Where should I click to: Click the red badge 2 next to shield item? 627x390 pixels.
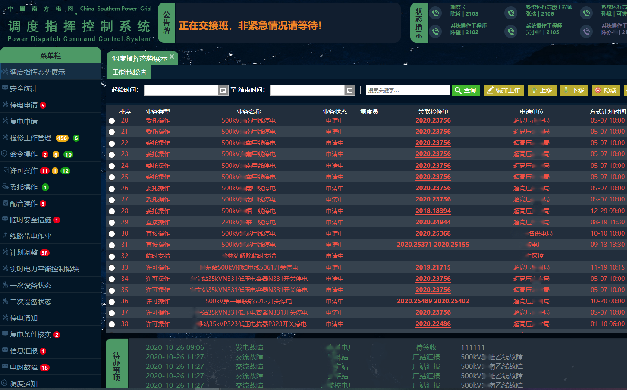point(45,154)
